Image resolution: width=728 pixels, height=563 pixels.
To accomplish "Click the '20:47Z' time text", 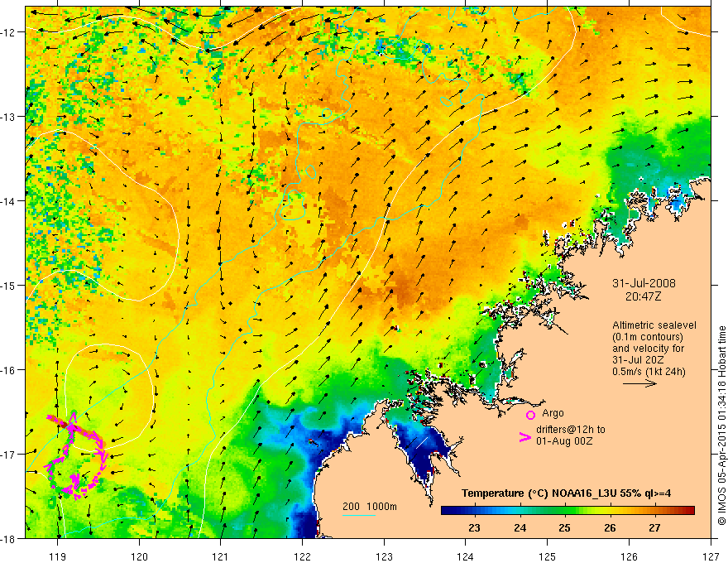I will [643, 296].
